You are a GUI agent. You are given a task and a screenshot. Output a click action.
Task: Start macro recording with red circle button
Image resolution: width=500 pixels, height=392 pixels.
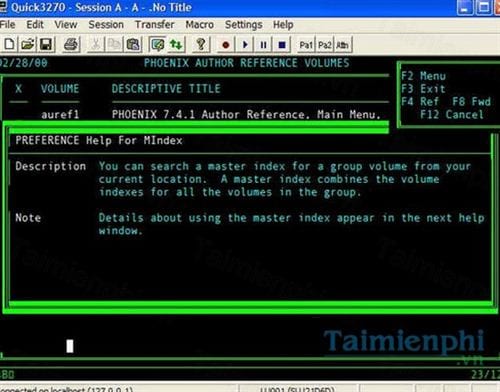coord(226,45)
